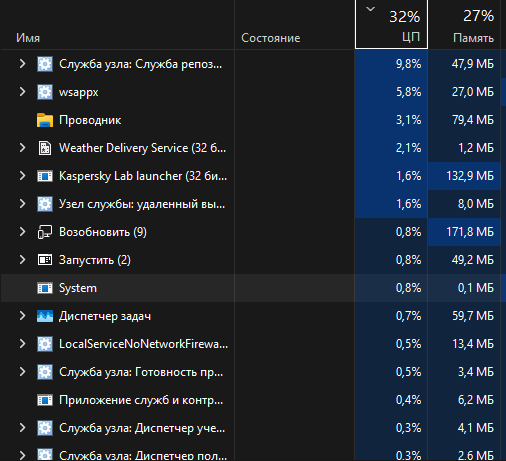Expand the Диспетчер задач process

[22, 316]
